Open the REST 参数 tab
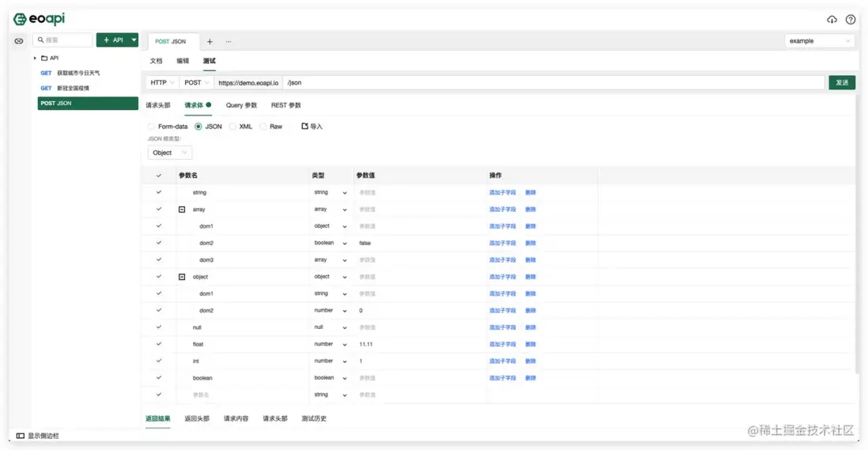Image resolution: width=868 pixels, height=450 pixels. point(286,105)
